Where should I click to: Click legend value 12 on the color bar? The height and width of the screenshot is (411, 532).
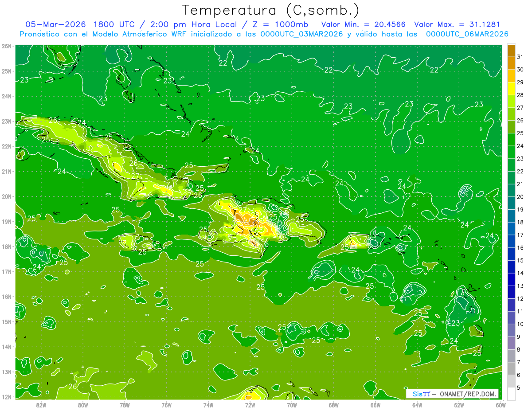(520, 298)
